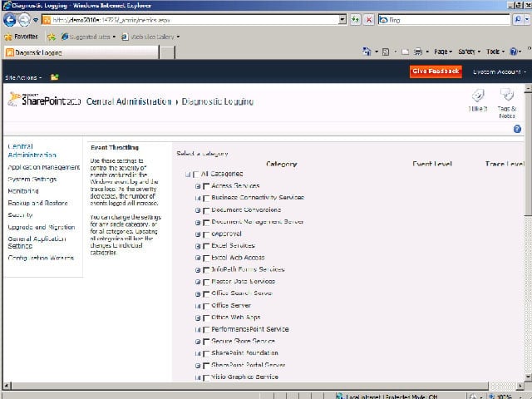Click the blue help question mark icon
The width and height of the screenshot is (532, 399).
(x=517, y=129)
